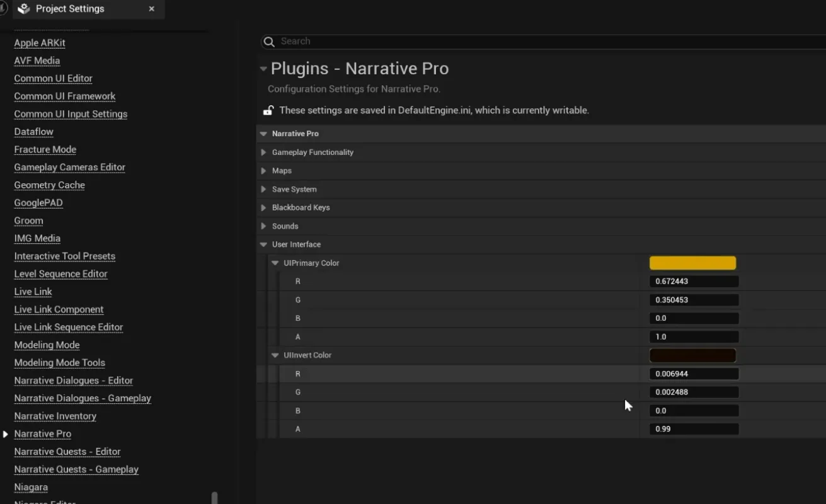
Task: Click the sidebar scrollbar thumb
Action: (214, 498)
